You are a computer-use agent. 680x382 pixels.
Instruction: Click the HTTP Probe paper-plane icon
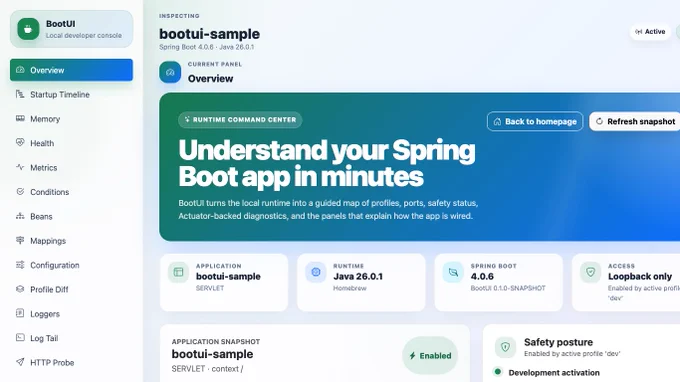click(x=20, y=362)
